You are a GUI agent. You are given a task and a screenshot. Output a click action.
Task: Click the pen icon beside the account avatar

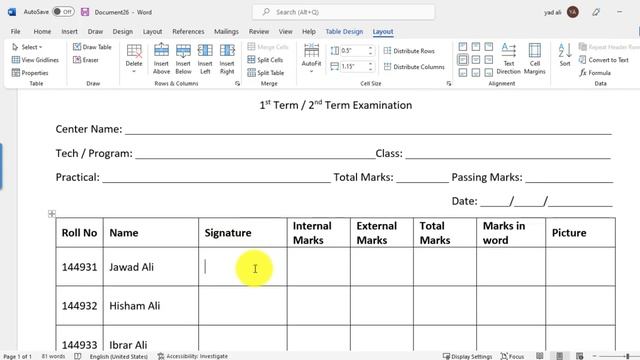coord(596,12)
